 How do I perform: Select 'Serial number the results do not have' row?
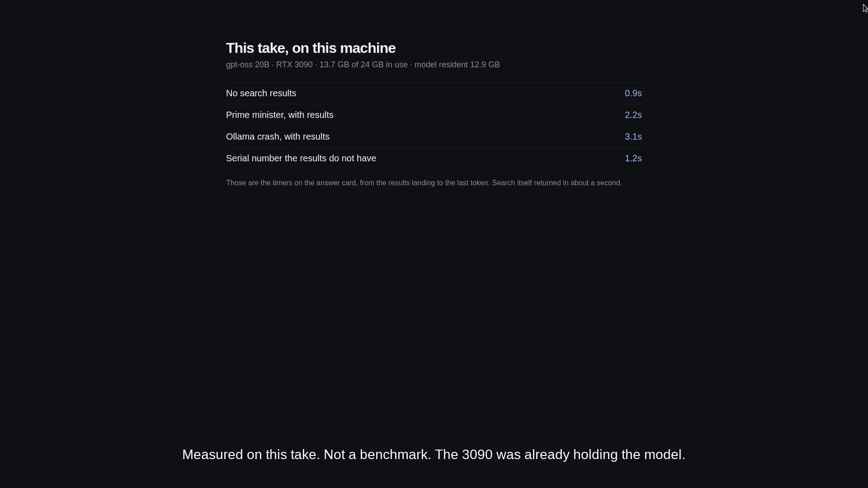pos(434,158)
